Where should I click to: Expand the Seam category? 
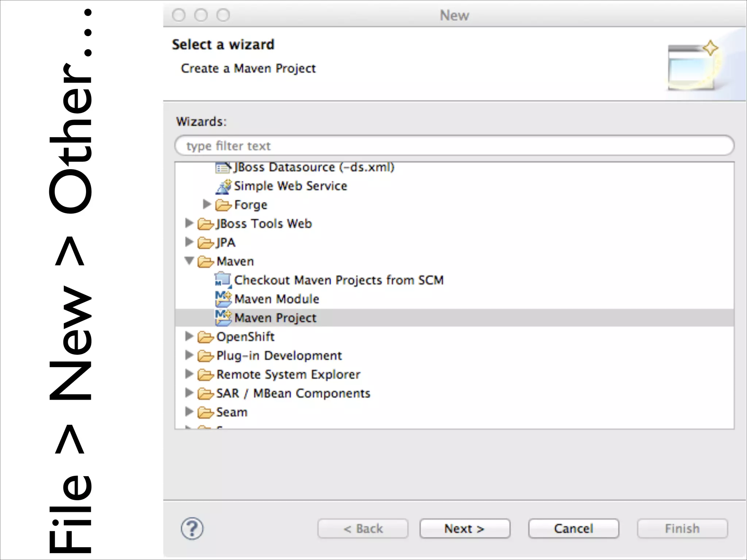tap(189, 412)
